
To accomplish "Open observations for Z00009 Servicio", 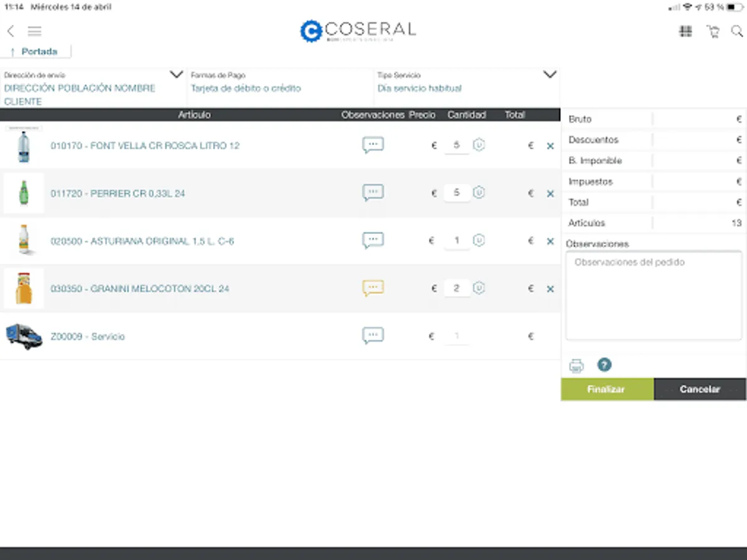I will (x=373, y=336).
